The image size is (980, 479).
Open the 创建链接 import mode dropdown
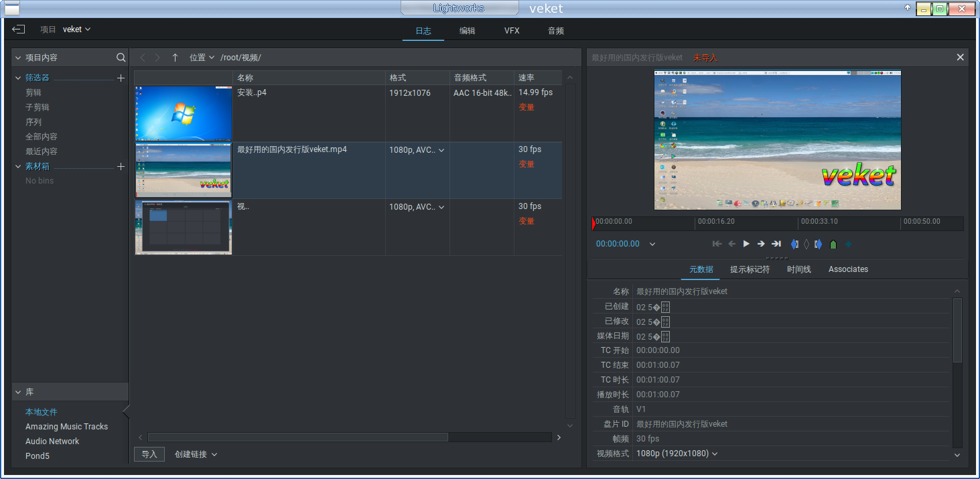(x=196, y=454)
